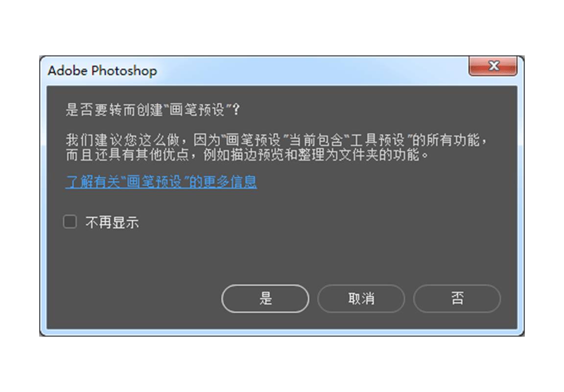Image resolution: width=564 pixels, height=392 pixels.
Task: Dismiss the prompt using 取消
Action: (361, 299)
